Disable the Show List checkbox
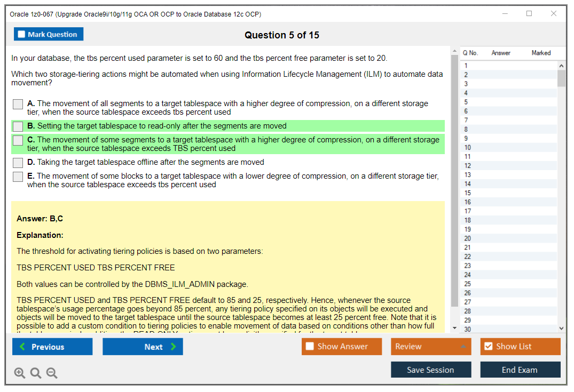The height and width of the screenshot is (392, 574). tap(487, 346)
